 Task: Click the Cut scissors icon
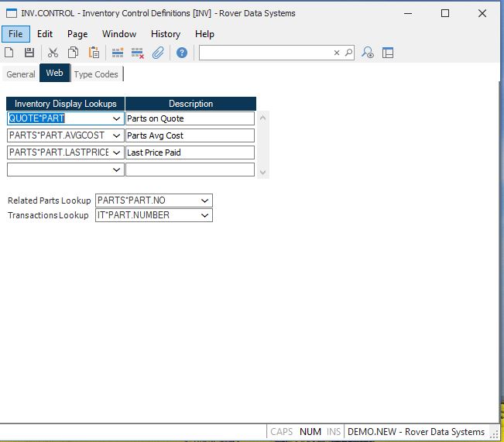click(x=53, y=53)
